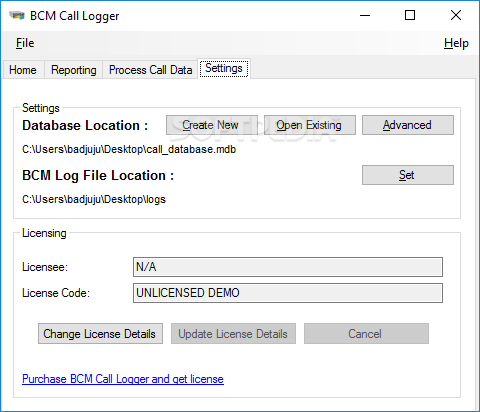Click the Cancel button in Licensing
Viewport: 480px width, 412px height.
tap(366, 334)
